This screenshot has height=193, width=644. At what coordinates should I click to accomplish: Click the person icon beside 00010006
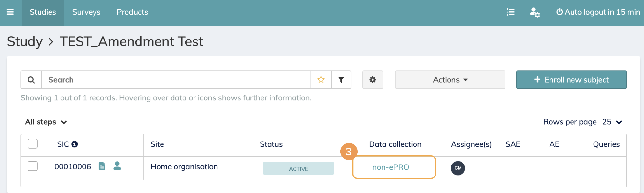(x=117, y=166)
